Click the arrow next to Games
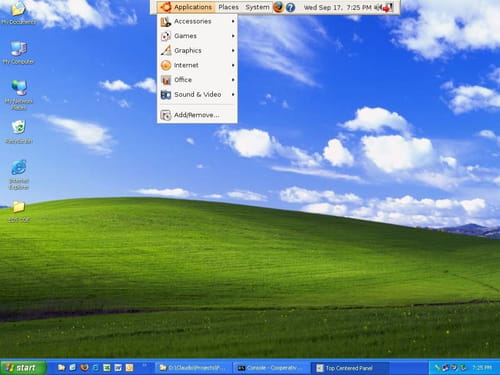Screen dimensions: 500x375 point(233,36)
